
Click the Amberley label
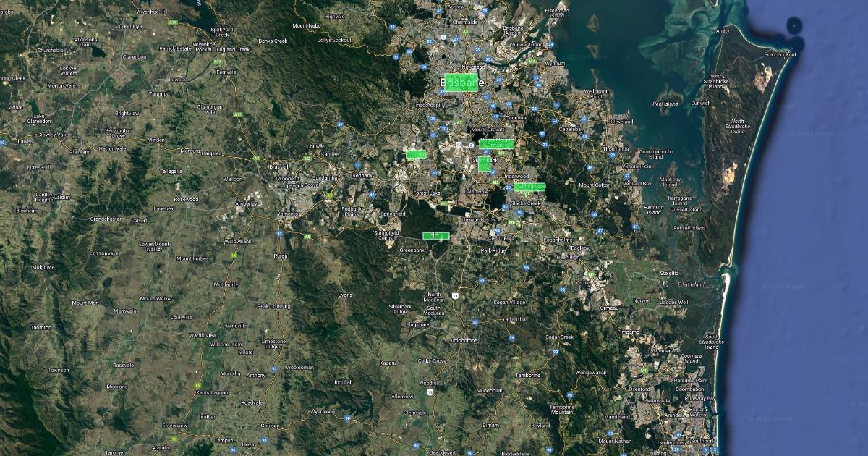point(246,203)
